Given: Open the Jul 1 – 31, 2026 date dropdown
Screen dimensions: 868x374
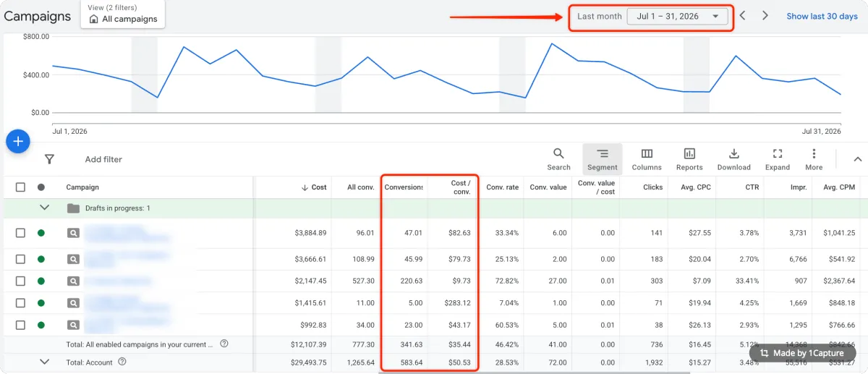Looking at the screenshot, I should [x=678, y=17].
